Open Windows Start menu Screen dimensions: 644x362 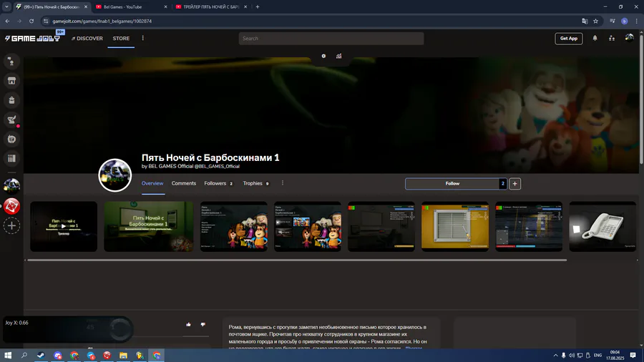tap(8, 355)
